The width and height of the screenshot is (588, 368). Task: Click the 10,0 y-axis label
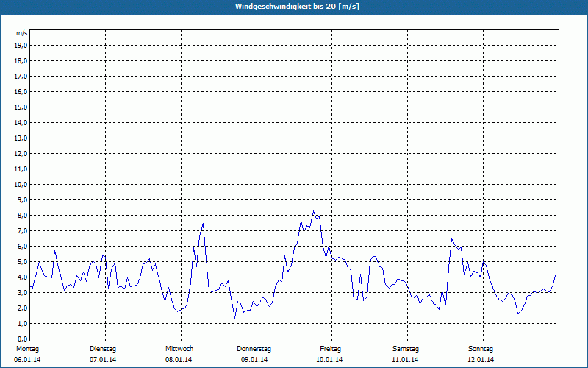(x=21, y=185)
